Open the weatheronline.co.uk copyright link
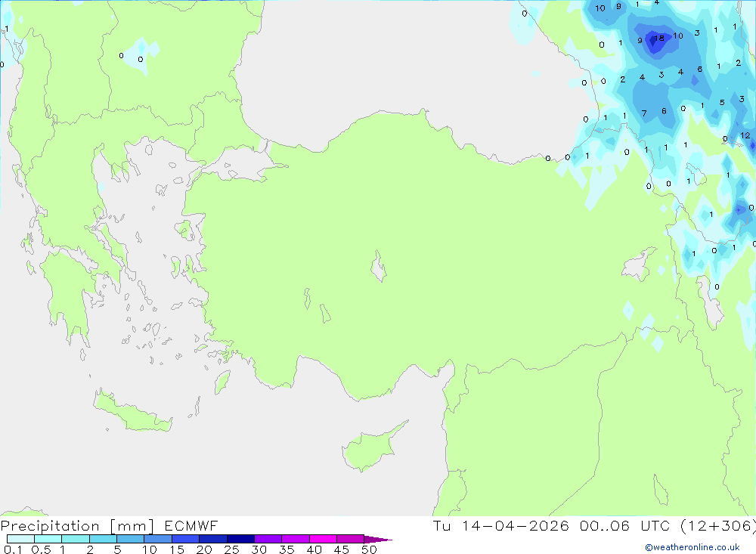Image resolution: width=756 pixels, height=554 pixels. pos(692,547)
